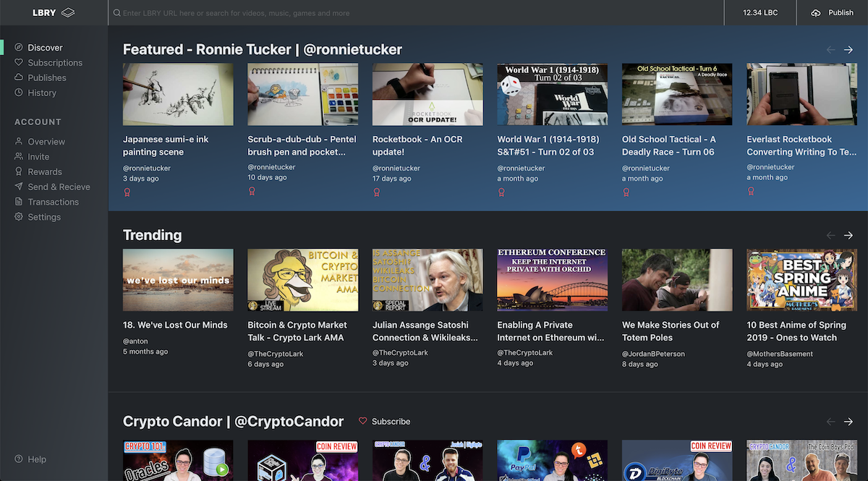Open Featured Ronnie Tucker channel heading
Viewport: 868px width, 481px height.
point(263,49)
